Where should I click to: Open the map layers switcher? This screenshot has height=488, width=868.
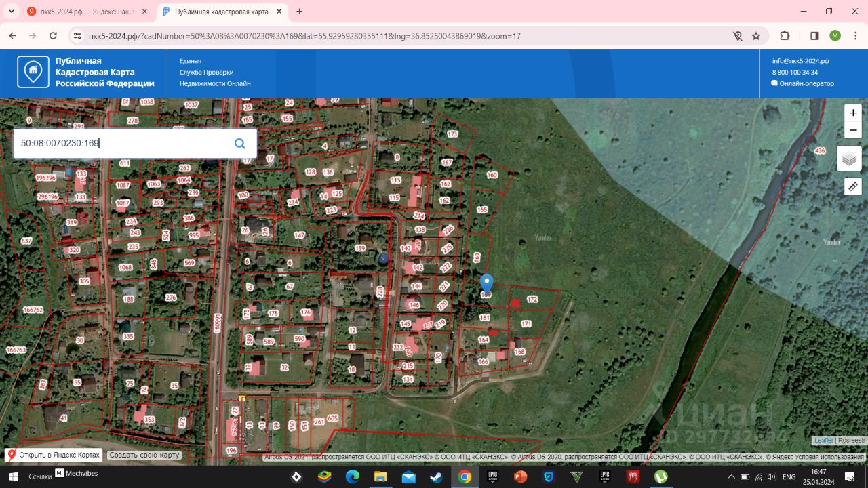[x=849, y=159]
